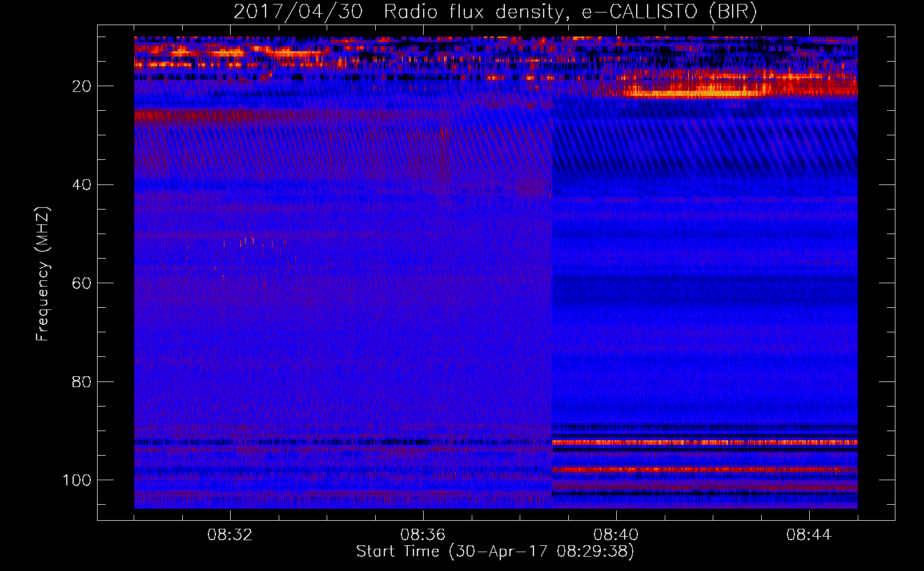Click the bright red interference band near 92 MHz
Screen dimensions: 924x571
704,443
